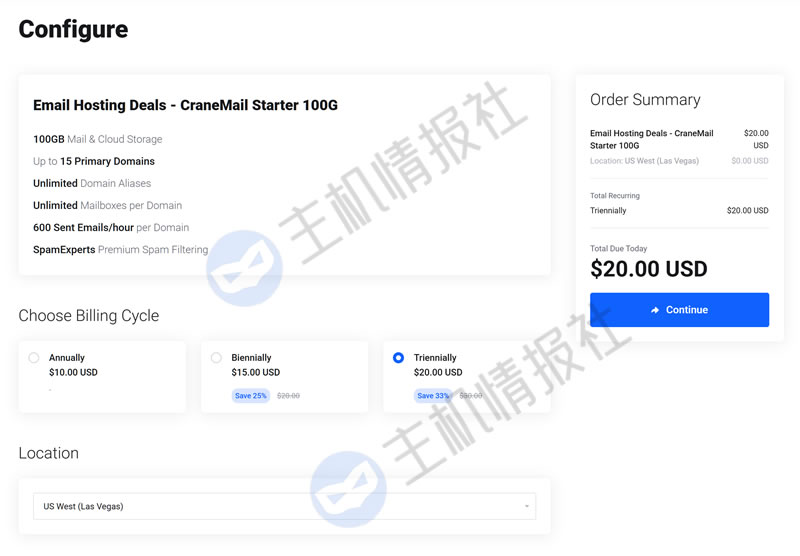Click the Save 33% badge

click(432, 396)
